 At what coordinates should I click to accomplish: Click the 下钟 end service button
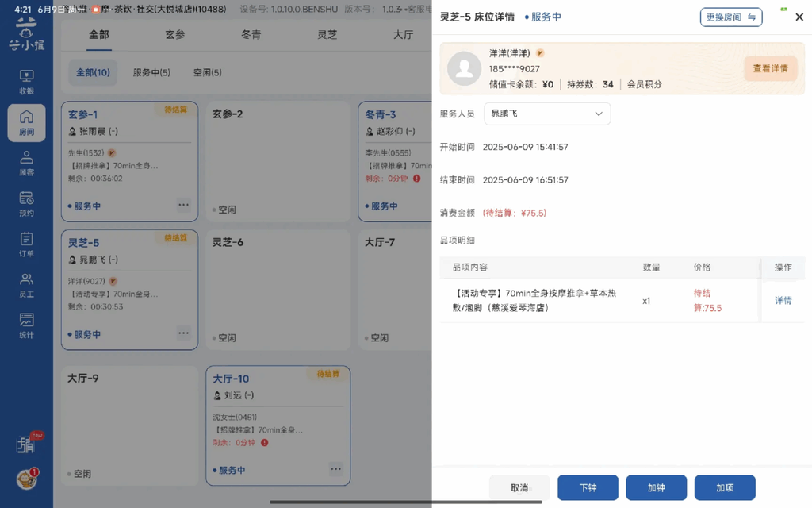point(588,488)
